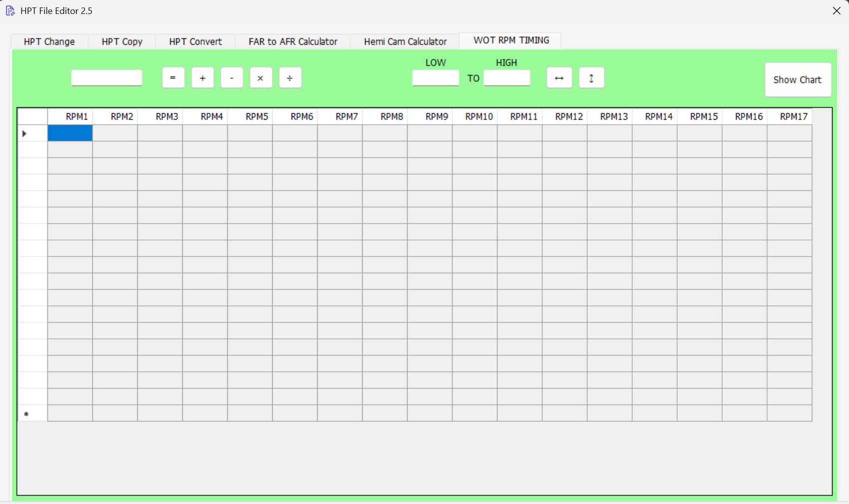
Task: Select the WOT RPM TIMING tab
Action: click(x=511, y=40)
